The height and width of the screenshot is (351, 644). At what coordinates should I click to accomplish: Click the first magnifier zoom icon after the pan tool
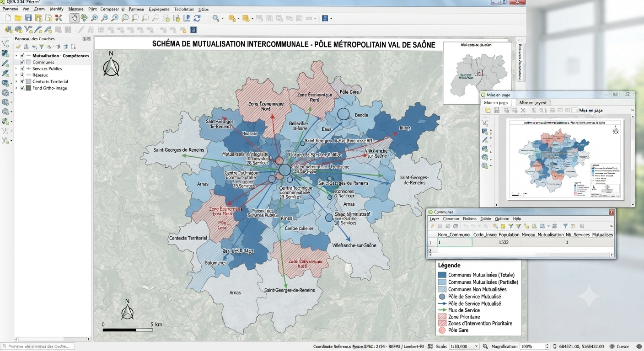(x=94, y=18)
